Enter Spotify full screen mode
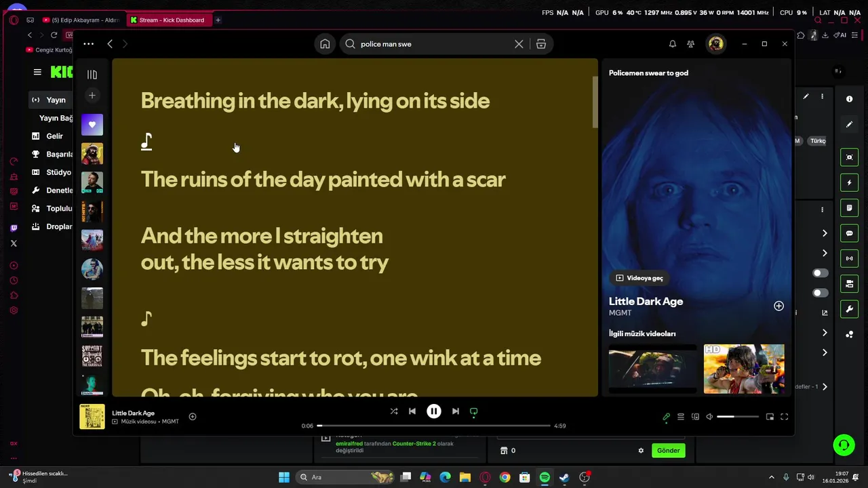 coord(785,417)
